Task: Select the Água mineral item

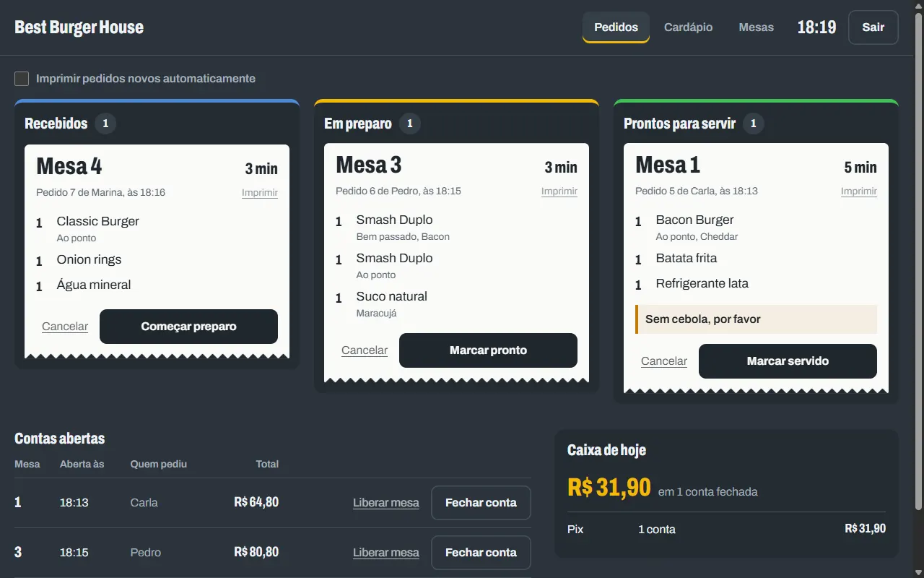Action: pyautogui.click(x=94, y=285)
